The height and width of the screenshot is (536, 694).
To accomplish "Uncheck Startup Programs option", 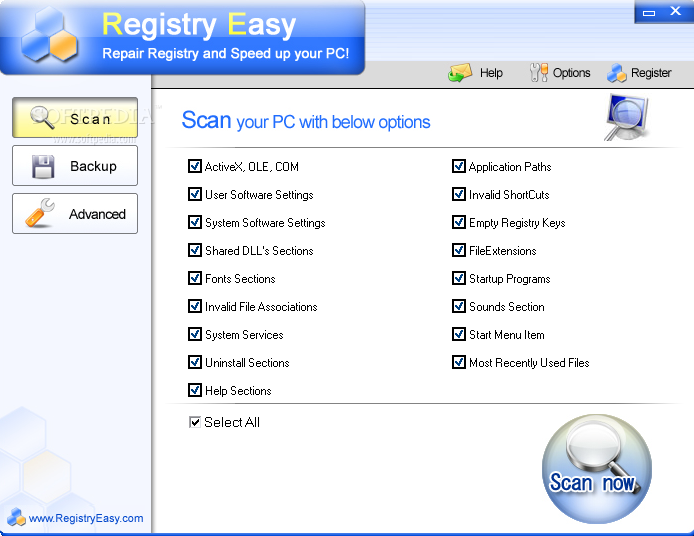I will click(459, 278).
